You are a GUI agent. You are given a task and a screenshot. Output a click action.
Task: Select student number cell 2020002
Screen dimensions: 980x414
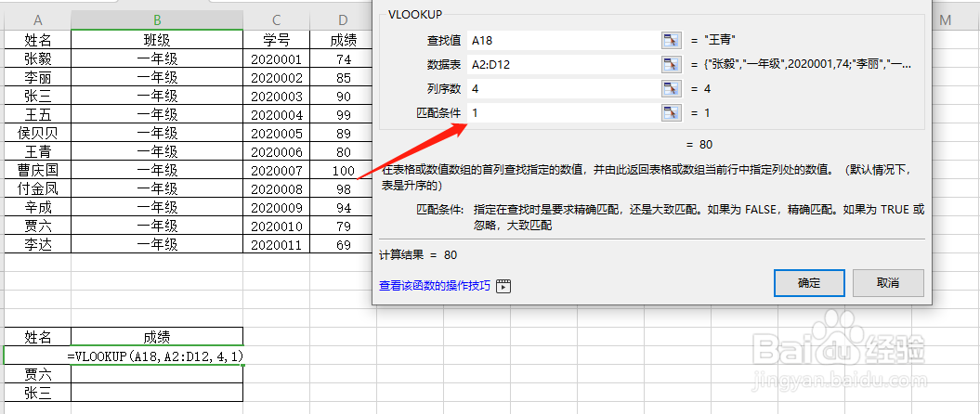(x=276, y=77)
